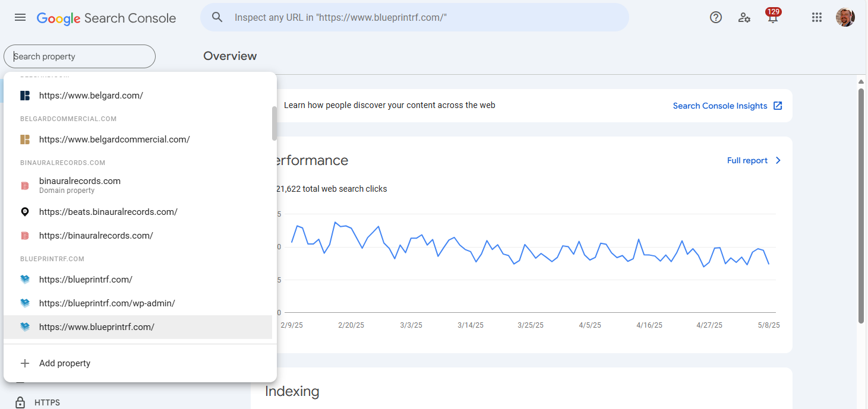Click the user profile avatar
The image size is (868, 409).
[x=845, y=18]
